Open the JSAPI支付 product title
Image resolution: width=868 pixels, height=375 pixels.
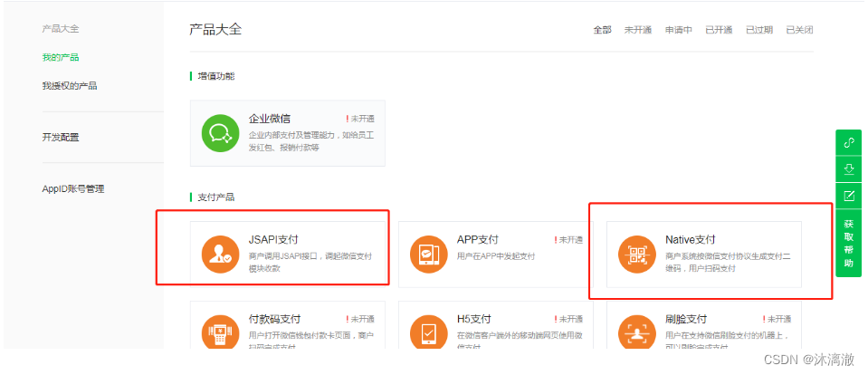tap(273, 239)
